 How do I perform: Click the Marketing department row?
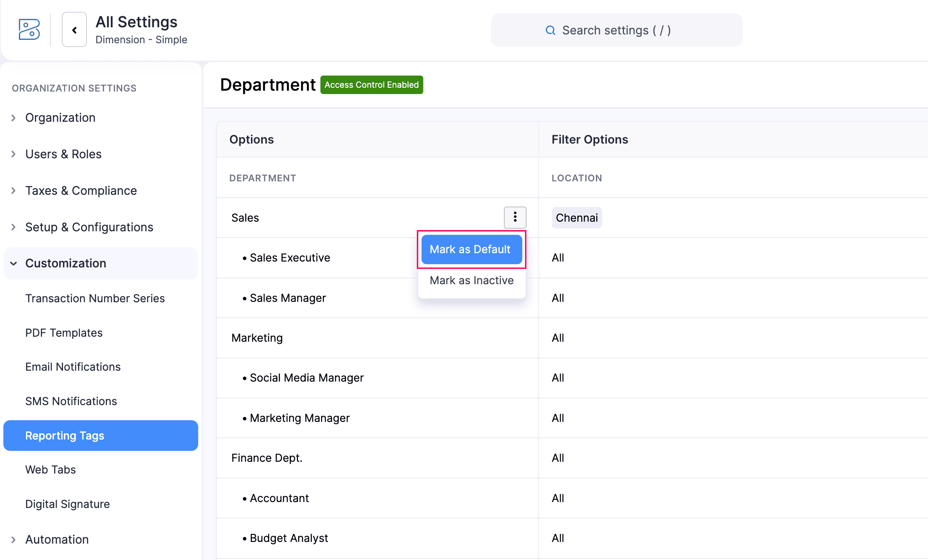point(257,338)
